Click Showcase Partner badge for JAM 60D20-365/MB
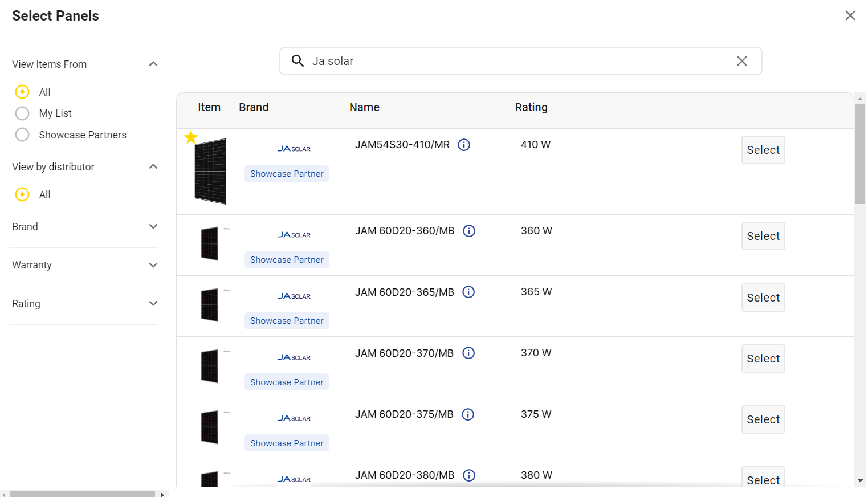 (287, 321)
